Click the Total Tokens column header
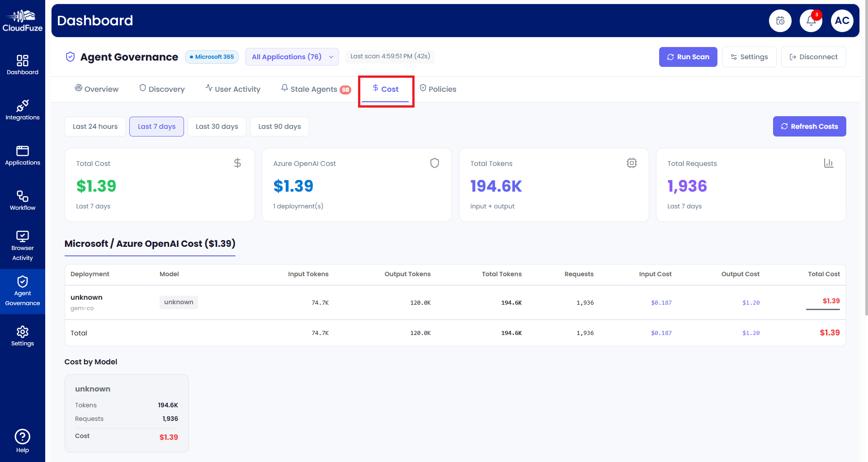 502,274
